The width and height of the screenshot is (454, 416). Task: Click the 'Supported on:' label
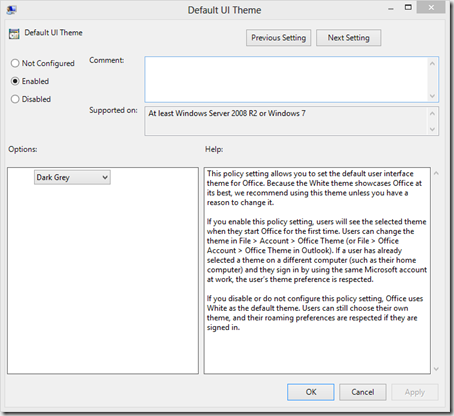[x=113, y=110]
